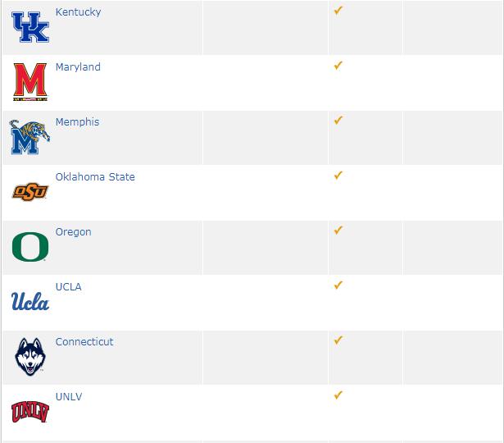Click the UNLV red logo

coord(30,412)
